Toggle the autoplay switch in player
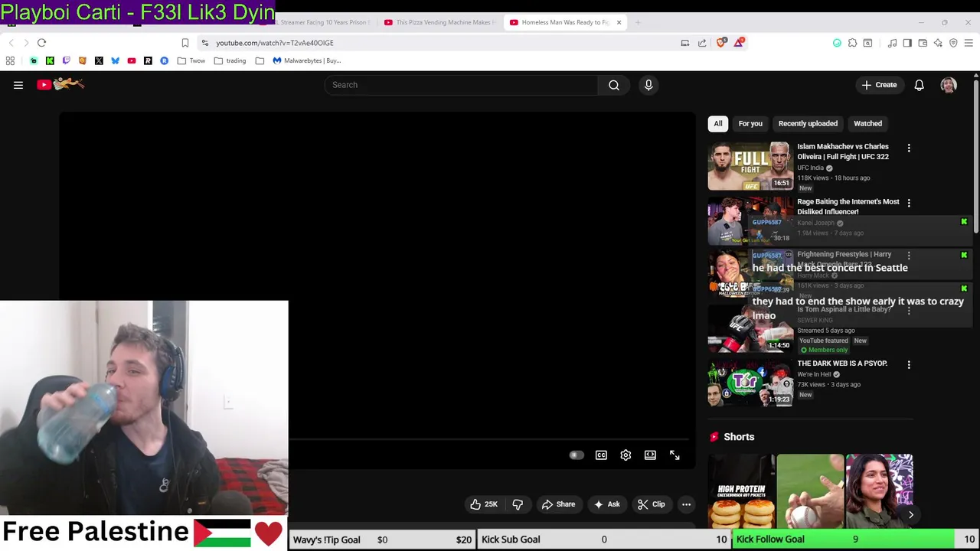Screen dimensions: 980x551 pos(577,455)
